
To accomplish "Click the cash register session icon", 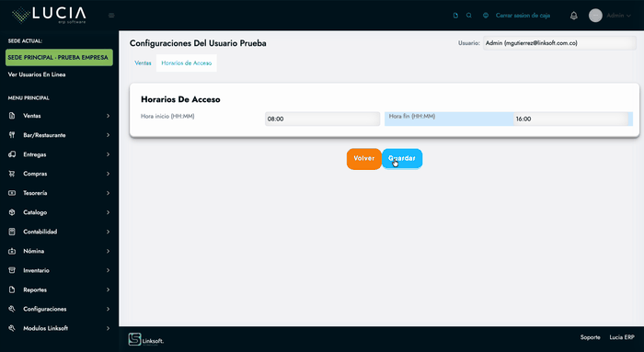I will [x=486, y=16].
